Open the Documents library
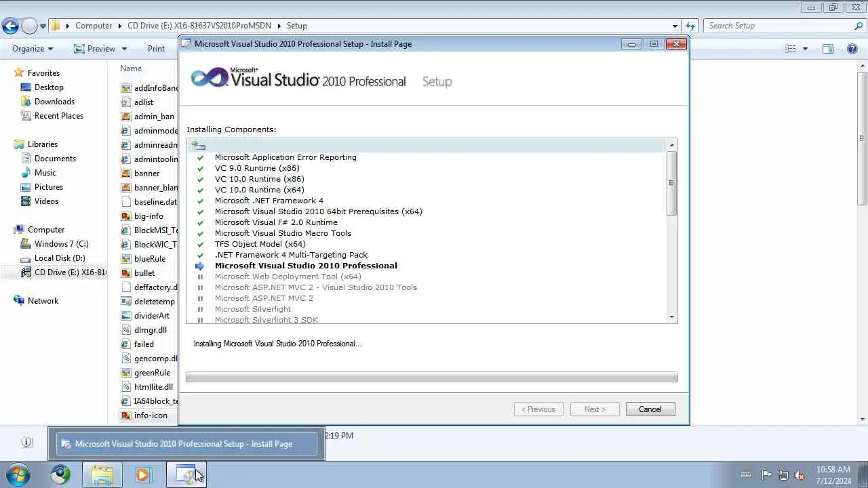 coord(55,159)
